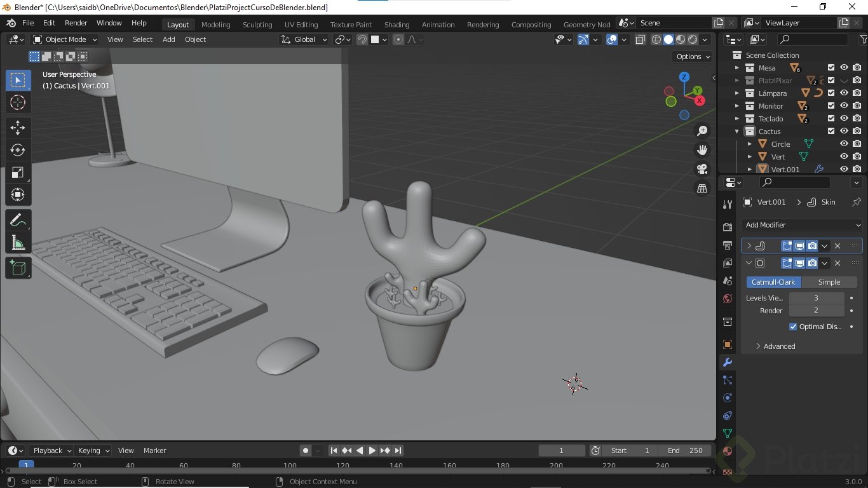
Task: Switch to the Sculpting workspace tab
Action: pos(257,25)
